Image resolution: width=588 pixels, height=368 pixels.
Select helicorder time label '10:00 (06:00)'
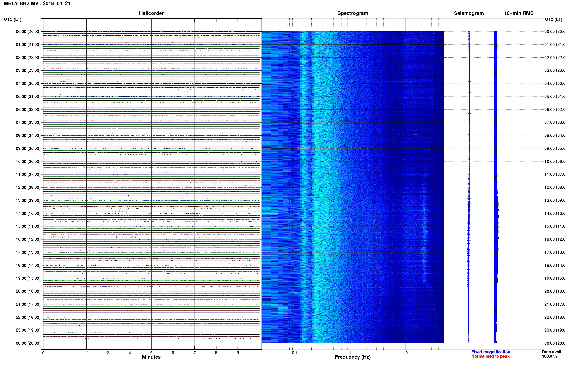click(28, 162)
